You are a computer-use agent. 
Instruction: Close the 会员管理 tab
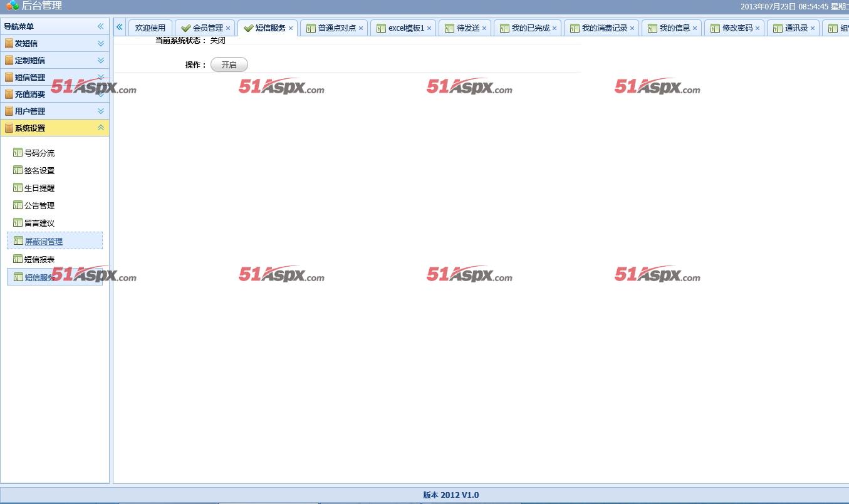[228, 28]
